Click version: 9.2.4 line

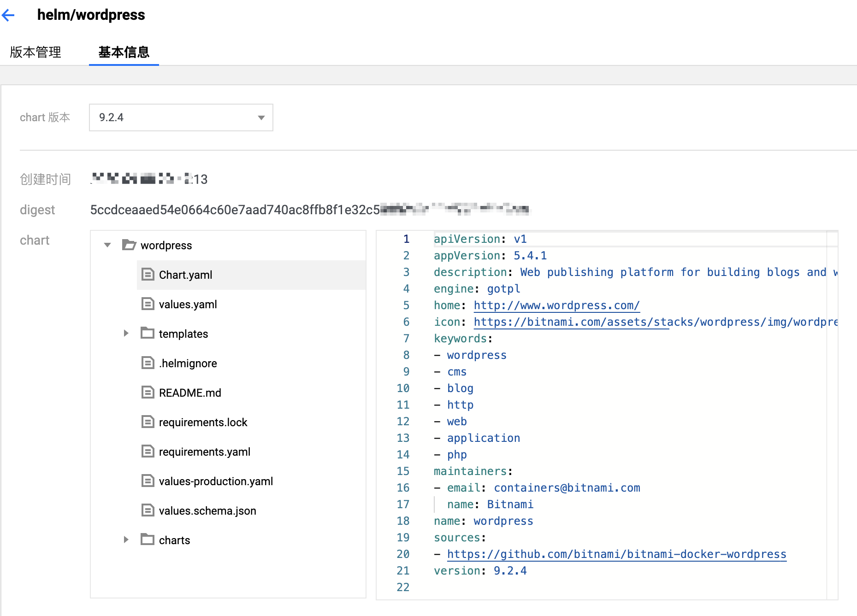tap(480, 571)
